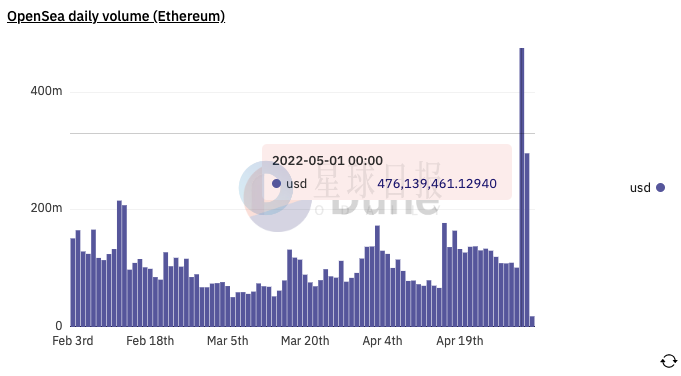Select the Feb 3rd axis label
Screen dimensions: 681x376
(x=73, y=341)
